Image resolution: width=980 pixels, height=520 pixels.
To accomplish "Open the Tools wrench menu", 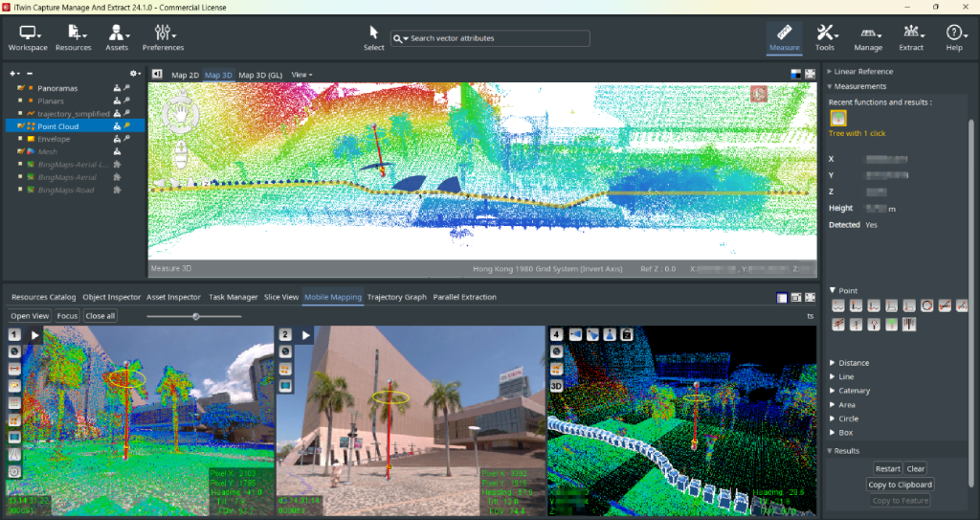I will pos(826,32).
